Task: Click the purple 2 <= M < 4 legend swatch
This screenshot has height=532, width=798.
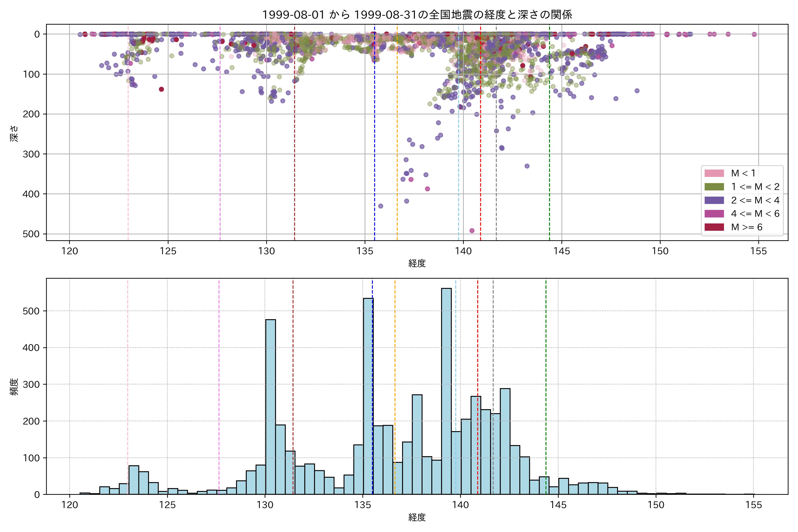Action: [714, 201]
